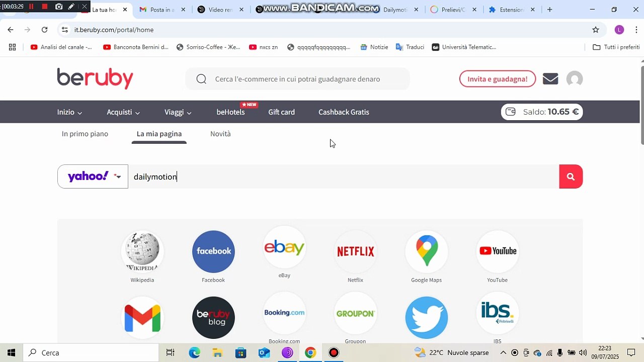
Task: Click the Invita e guadagna! button
Action: tap(498, 79)
